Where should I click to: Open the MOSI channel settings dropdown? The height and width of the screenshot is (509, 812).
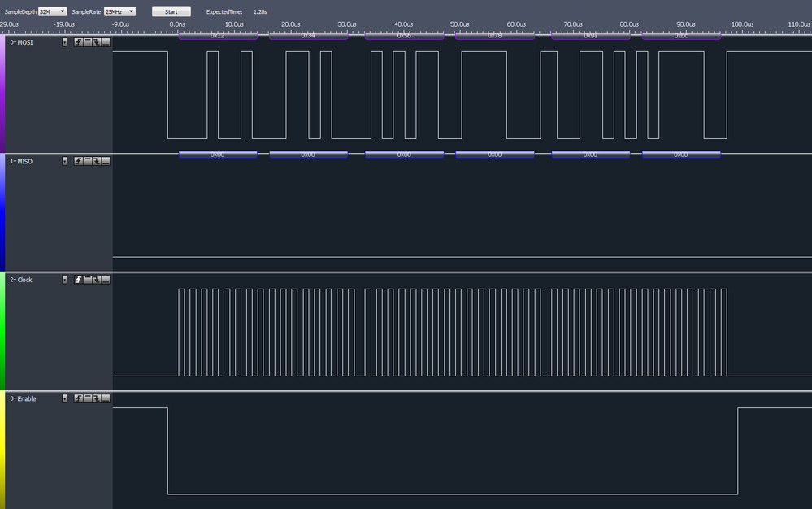click(65, 41)
